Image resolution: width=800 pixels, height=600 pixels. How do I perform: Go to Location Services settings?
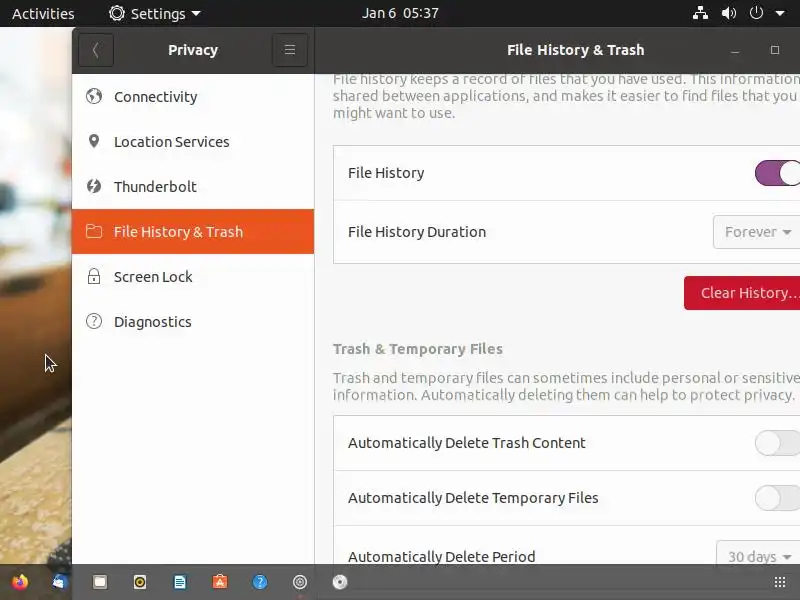(x=193, y=141)
